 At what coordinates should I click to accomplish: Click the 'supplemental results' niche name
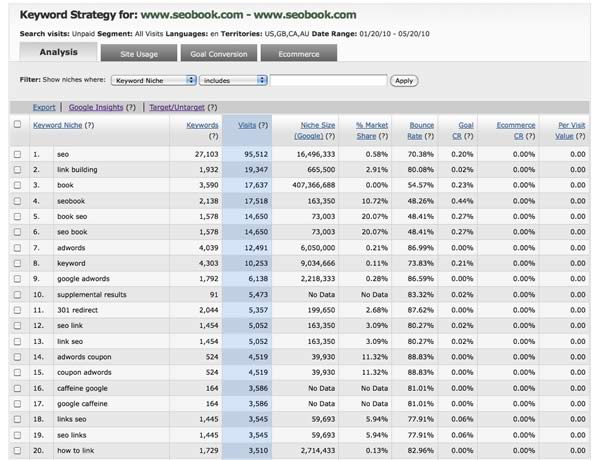click(x=92, y=295)
